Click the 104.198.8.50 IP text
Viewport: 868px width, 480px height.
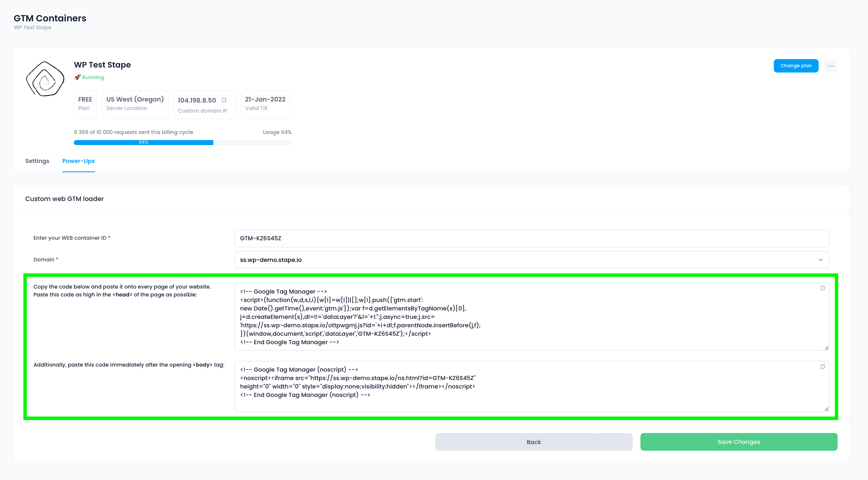pyautogui.click(x=197, y=100)
